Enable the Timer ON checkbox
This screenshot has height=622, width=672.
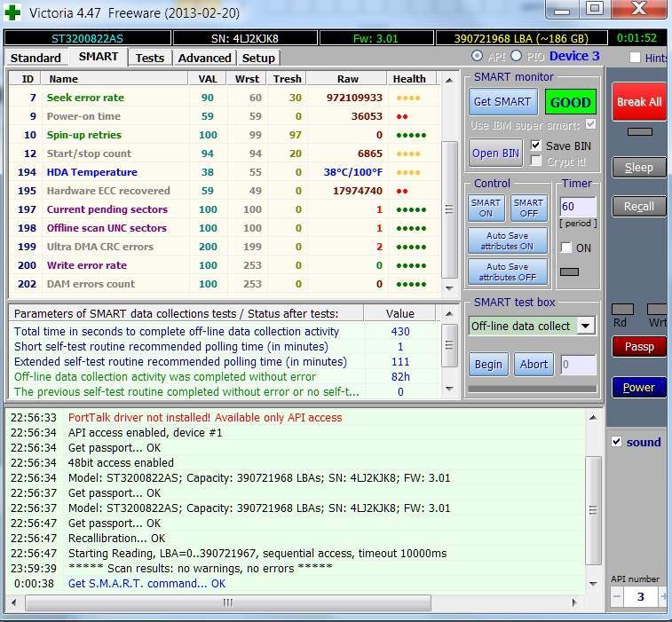coord(566,248)
